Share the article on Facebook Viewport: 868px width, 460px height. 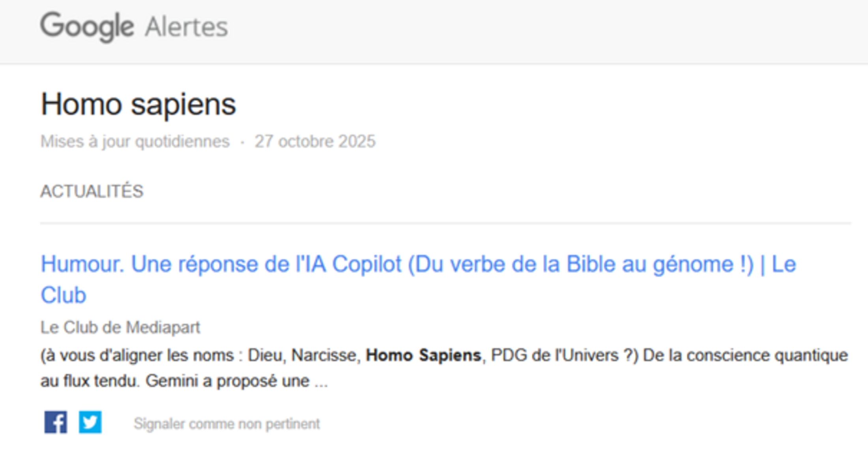56,422
